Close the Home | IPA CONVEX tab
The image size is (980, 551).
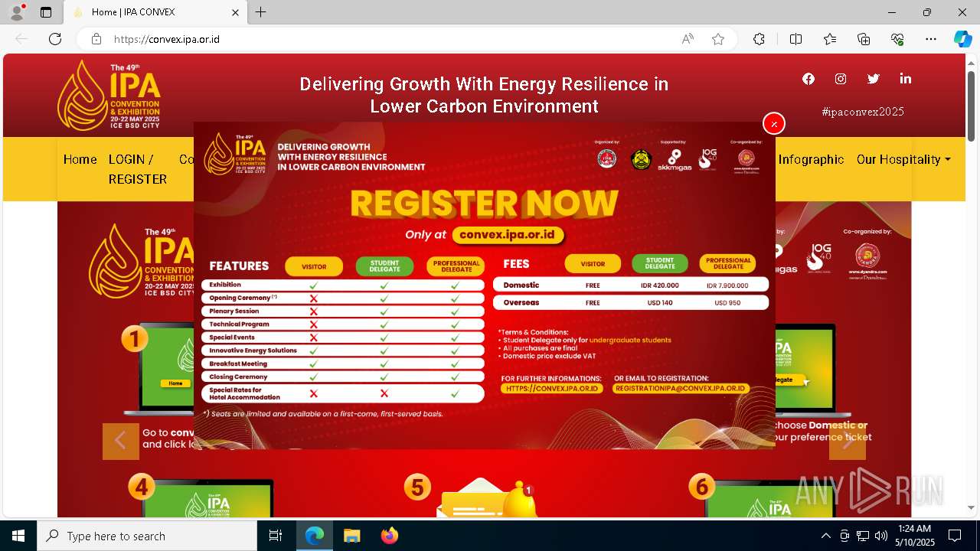236,12
